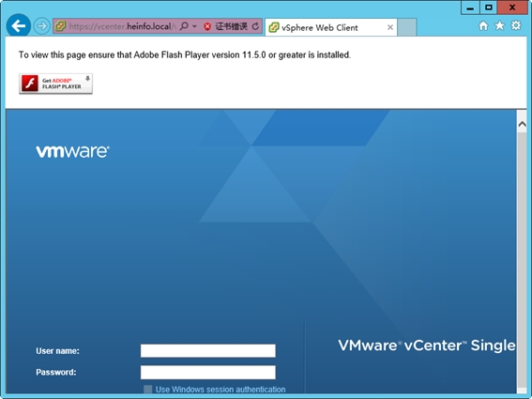Click the Get Adobe Flash Player button
The width and height of the screenshot is (532, 399).
pyautogui.click(x=55, y=84)
